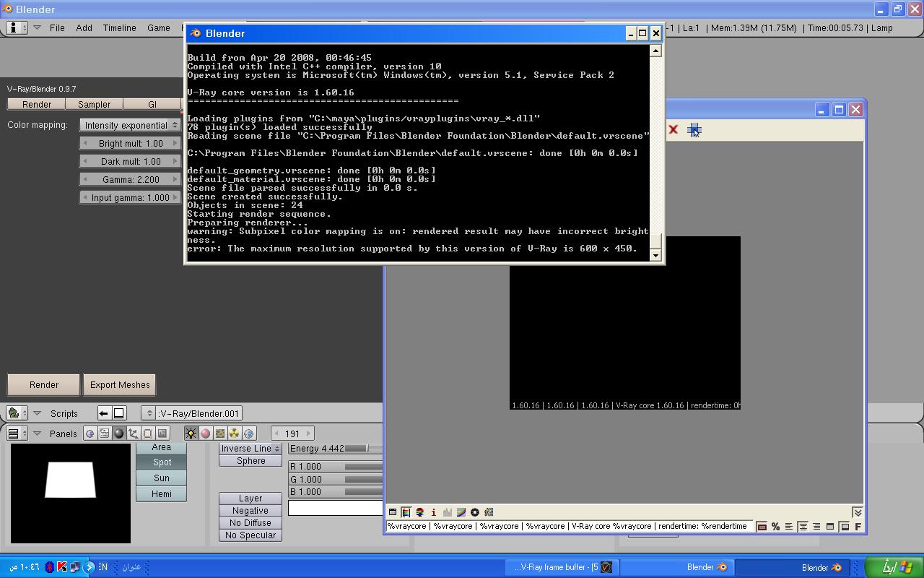Click the first window icon in frame buffer bottom toolbar
This screenshot has width=924, height=578.
(393, 512)
